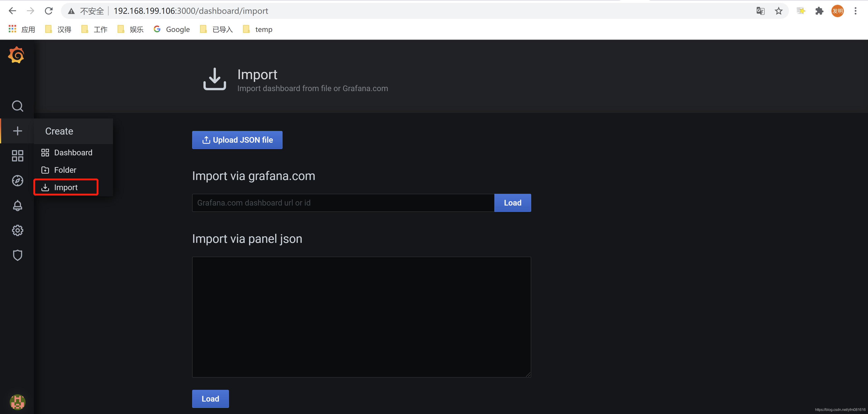
Task: Click the browser forward arrow
Action: click(x=31, y=11)
